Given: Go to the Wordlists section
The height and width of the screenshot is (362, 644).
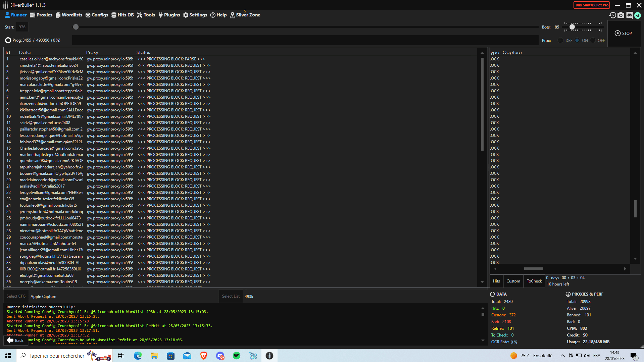Looking at the screenshot, I should pos(69,15).
